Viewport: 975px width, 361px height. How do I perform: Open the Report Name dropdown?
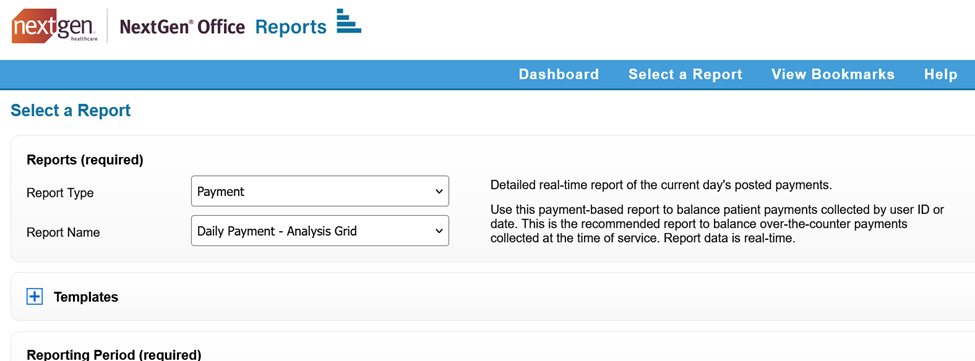(320, 231)
